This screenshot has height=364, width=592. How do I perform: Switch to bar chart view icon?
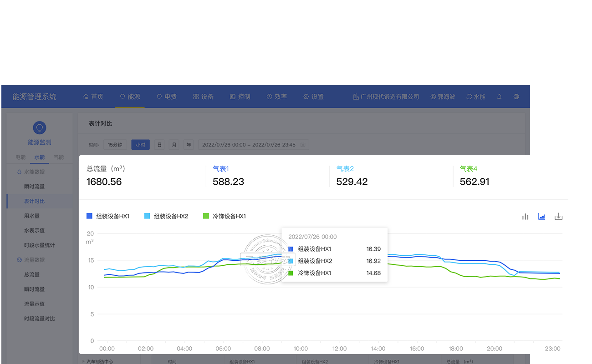(525, 217)
